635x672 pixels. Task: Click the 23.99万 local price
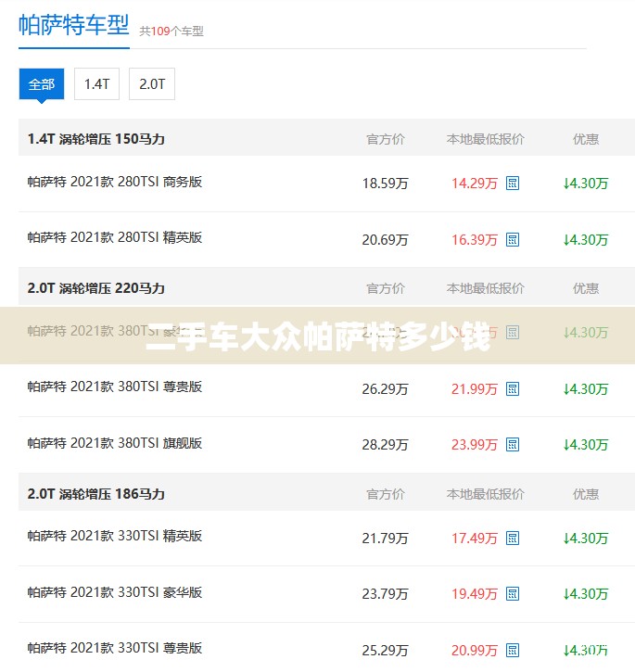point(475,444)
